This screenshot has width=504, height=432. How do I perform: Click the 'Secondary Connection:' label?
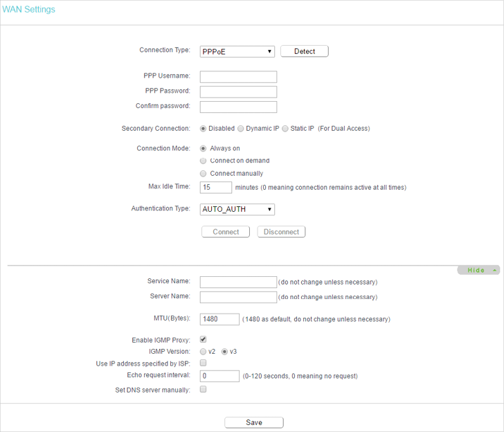pos(156,129)
